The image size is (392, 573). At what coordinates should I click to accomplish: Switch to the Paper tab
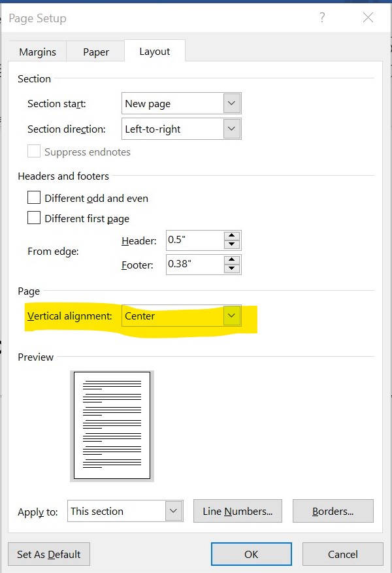[96, 52]
